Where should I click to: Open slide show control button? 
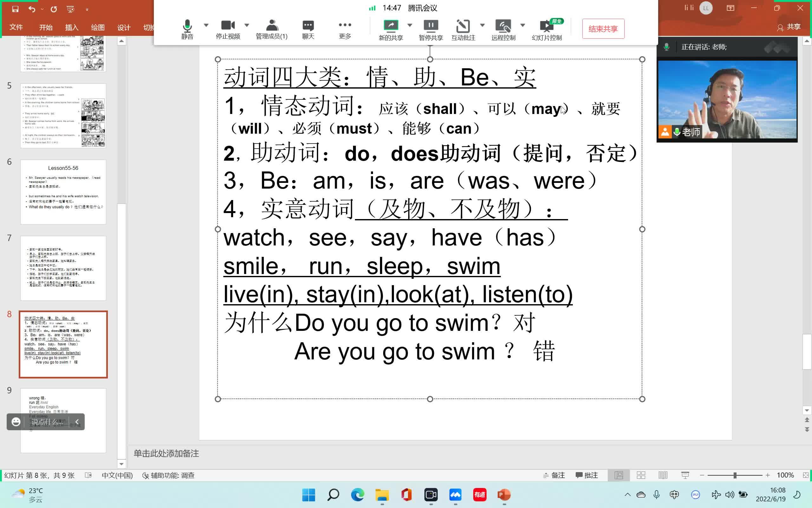[x=547, y=30]
